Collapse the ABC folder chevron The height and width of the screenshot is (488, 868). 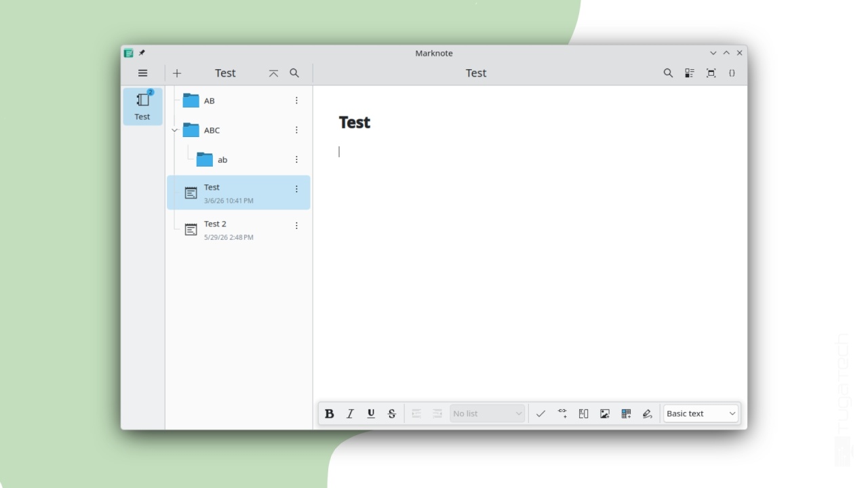click(x=174, y=130)
